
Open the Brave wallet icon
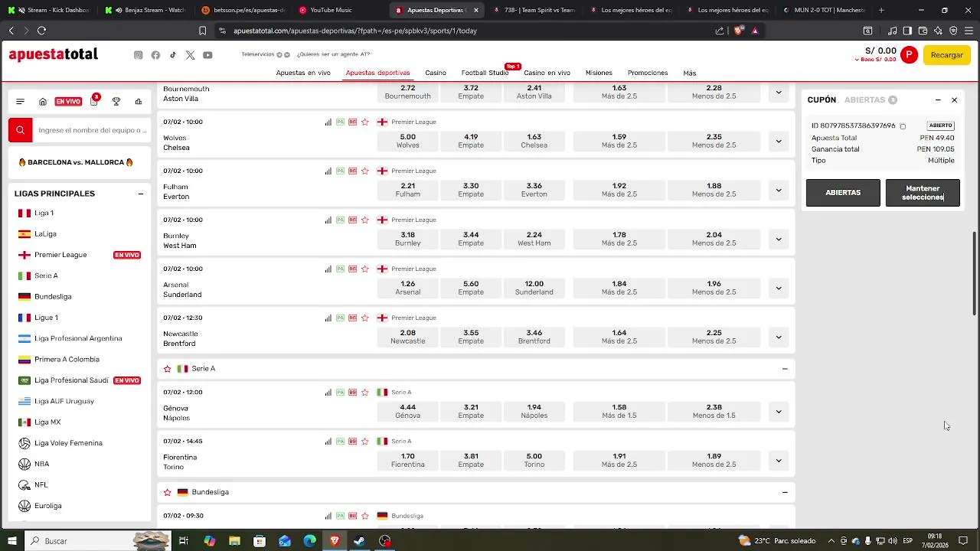coord(923,31)
